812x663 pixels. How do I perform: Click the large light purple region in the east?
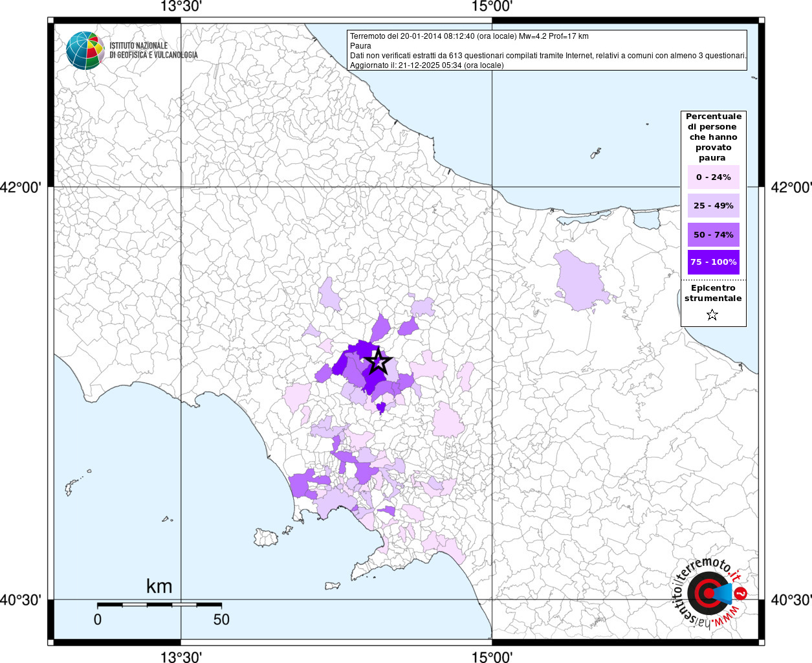tap(580, 279)
